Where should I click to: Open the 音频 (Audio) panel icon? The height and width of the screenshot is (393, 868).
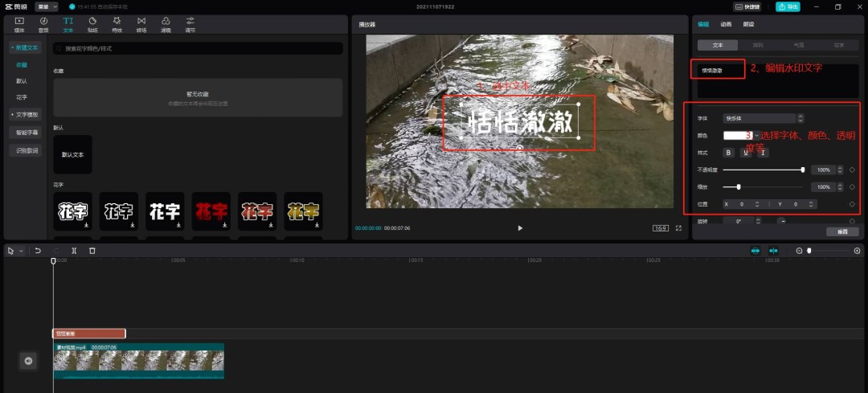(x=43, y=22)
